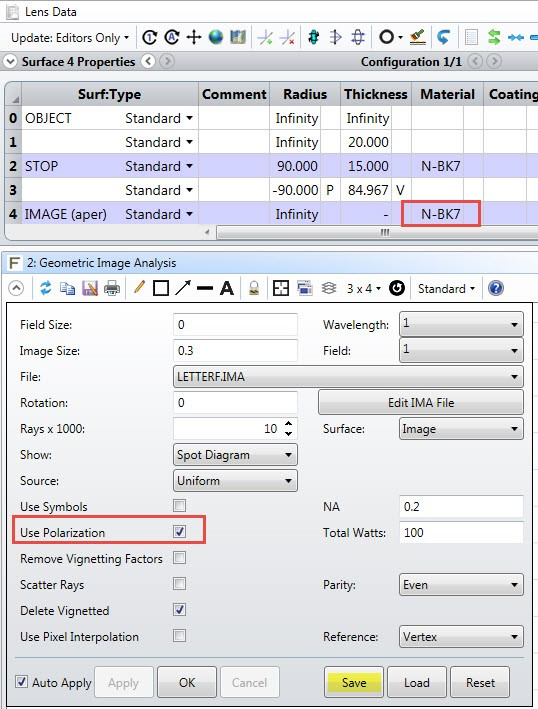Open the 3 x 4 layout menu
Screen dimensions: 538x709
(363, 288)
